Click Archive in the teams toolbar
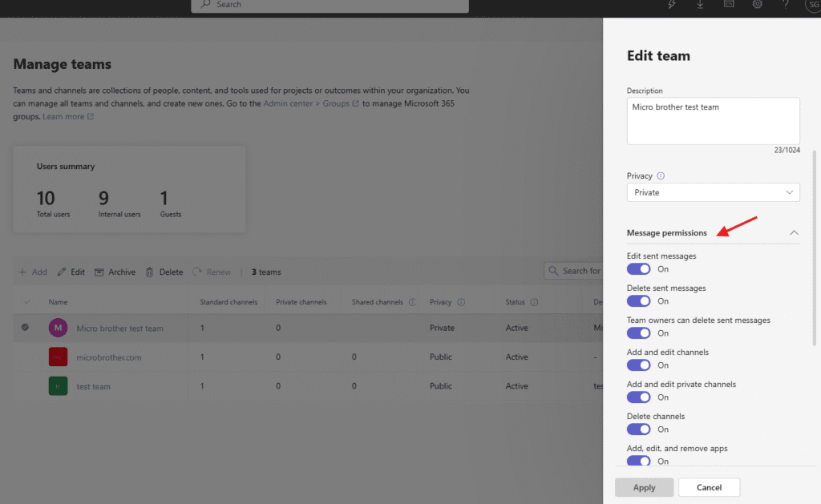Screen dimensions: 821x504 click(x=115, y=272)
